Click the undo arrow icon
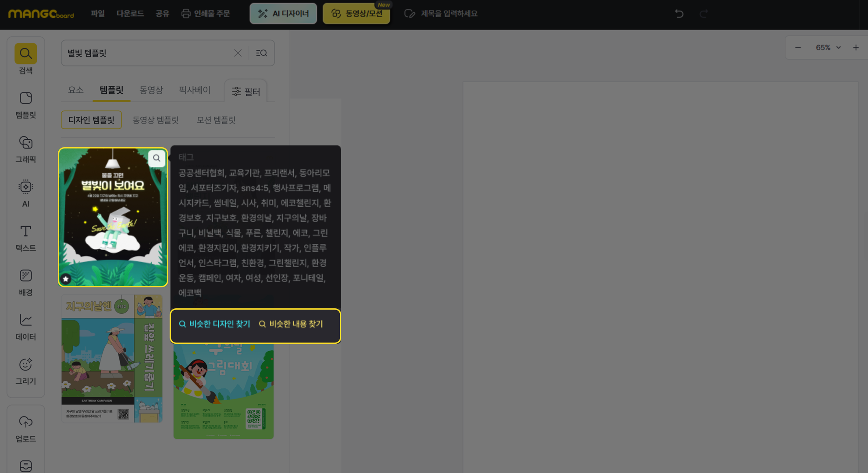868x473 pixels. click(679, 14)
